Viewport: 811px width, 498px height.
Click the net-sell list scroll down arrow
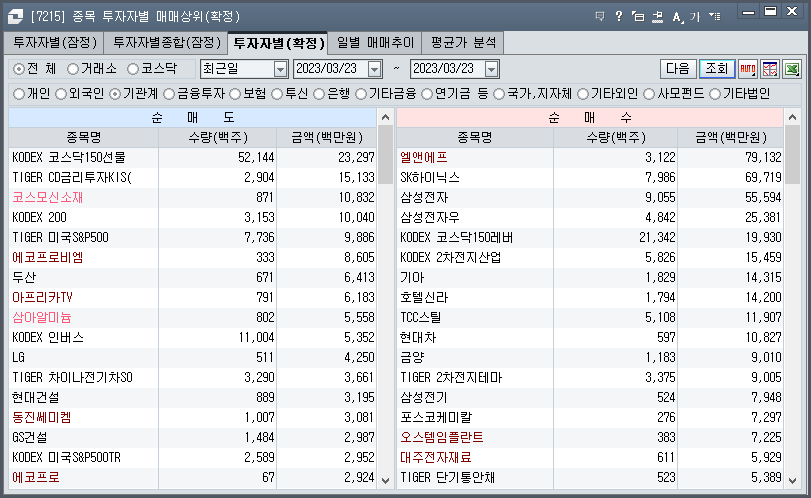(385, 480)
